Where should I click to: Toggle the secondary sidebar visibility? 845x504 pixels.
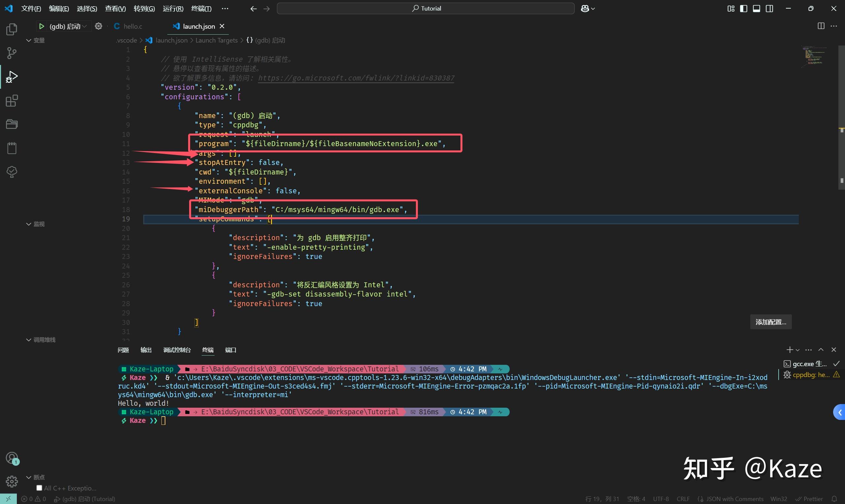(769, 8)
